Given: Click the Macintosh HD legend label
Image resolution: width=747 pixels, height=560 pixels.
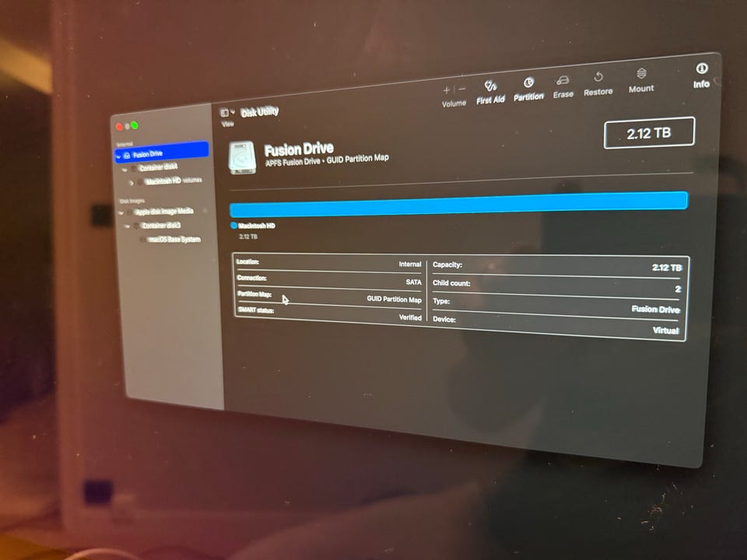Looking at the screenshot, I should 257,226.
